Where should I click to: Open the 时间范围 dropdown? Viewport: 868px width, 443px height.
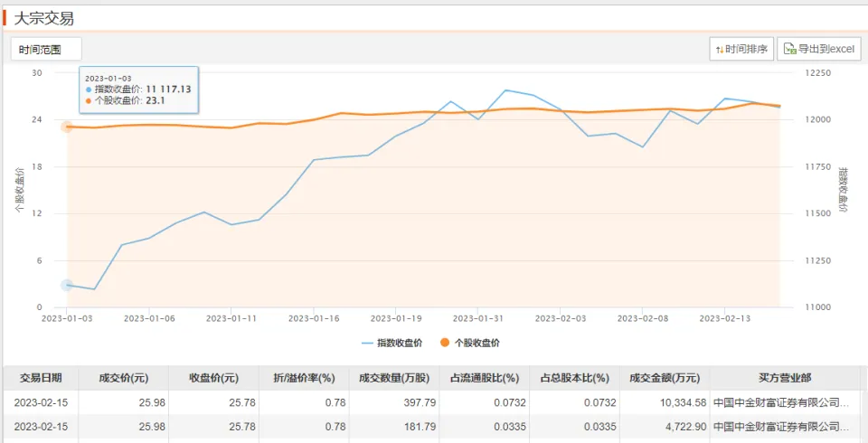coord(46,50)
